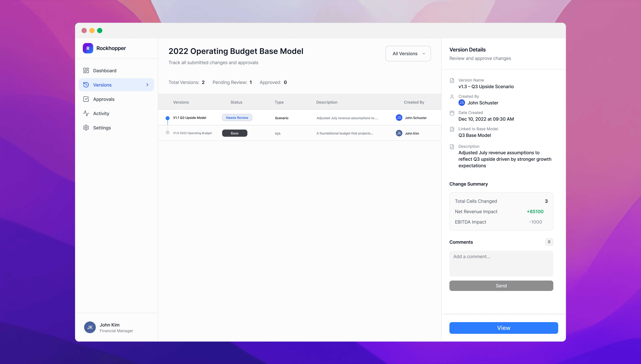The height and width of the screenshot is (364, 641).
Task: Select the V1.1 Q3 Upside Model row
Action: (x=190, y=118)
